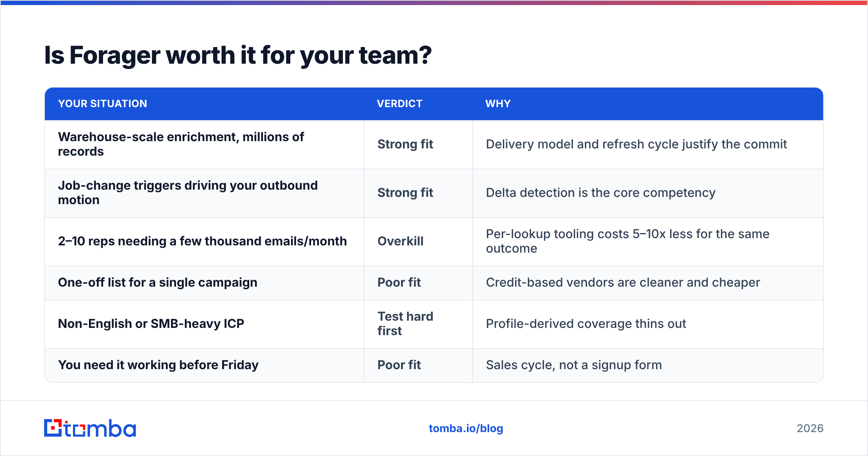This screenshot has height=456, width=868.
Task: Select the 'VERDICT' column header
Action: (400, 104)
